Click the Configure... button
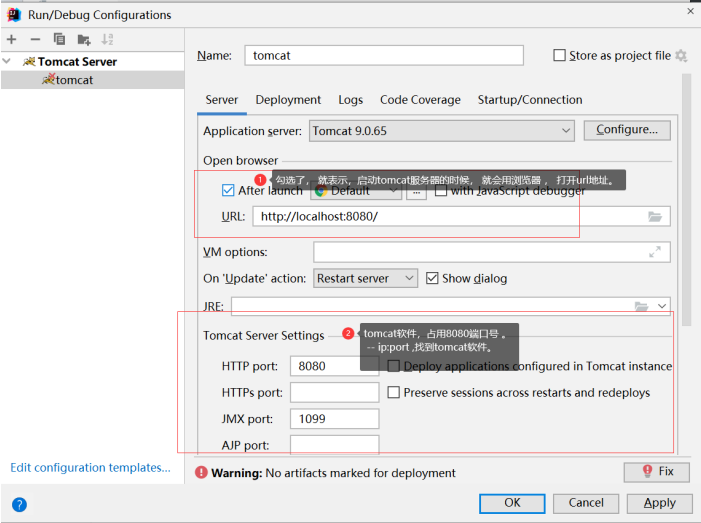This screenshot has width=701, height=523. click(627, 130)
